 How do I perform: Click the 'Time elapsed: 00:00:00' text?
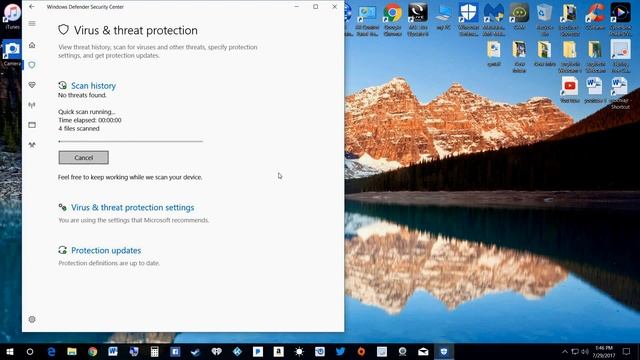coord(90,120)
